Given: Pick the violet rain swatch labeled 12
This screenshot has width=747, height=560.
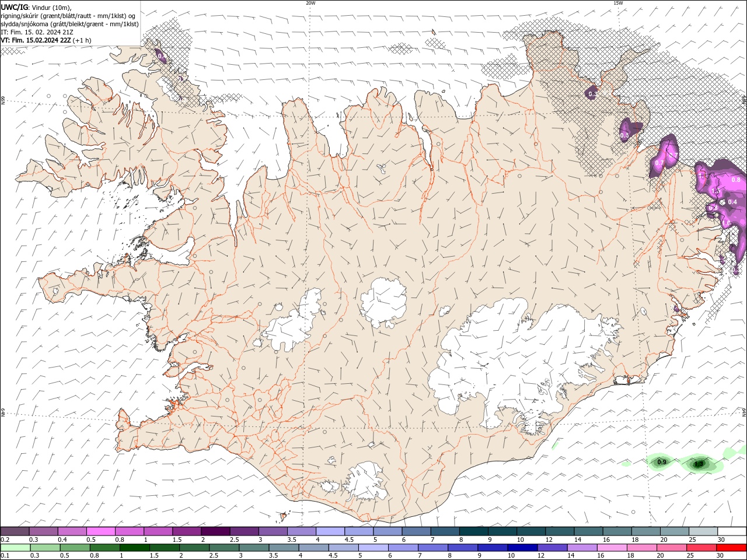Looking at the screenshot, I should point(552,548).
